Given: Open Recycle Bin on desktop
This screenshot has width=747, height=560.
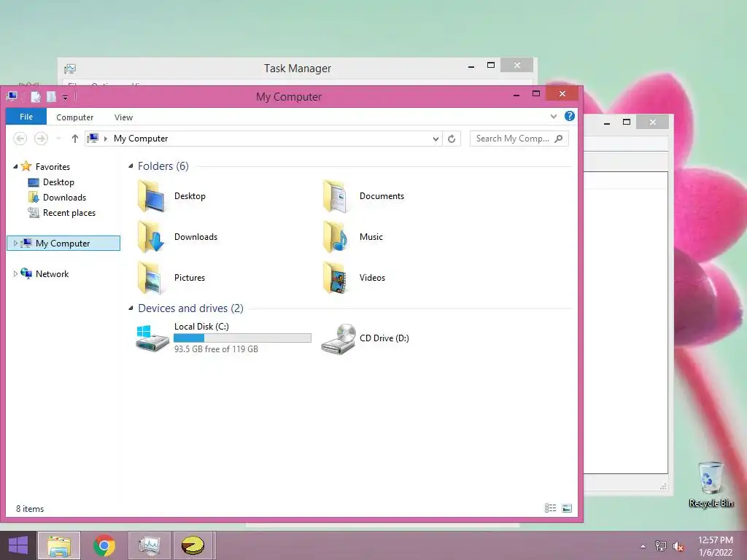Looking at the screenshot, I should (x=711, y=484).
